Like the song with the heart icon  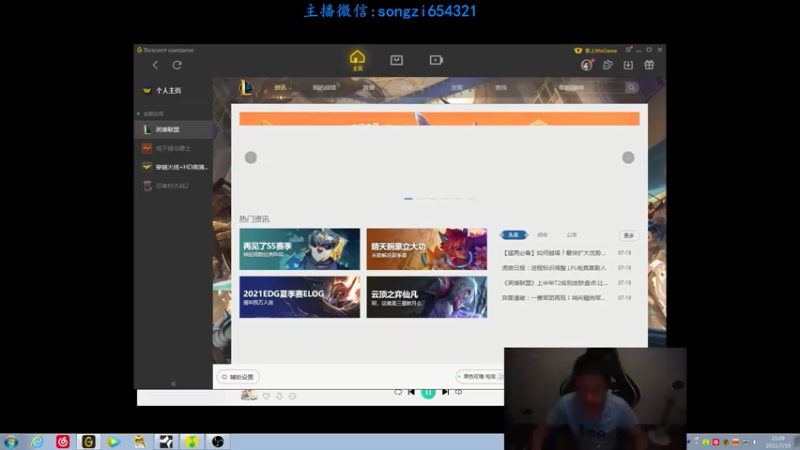(266, 396)
